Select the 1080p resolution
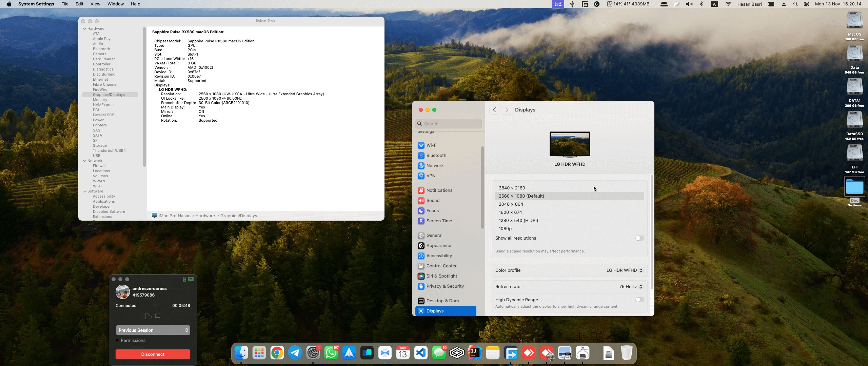The width and height of the screenshot is (868, 366). [x=570, y=229]
